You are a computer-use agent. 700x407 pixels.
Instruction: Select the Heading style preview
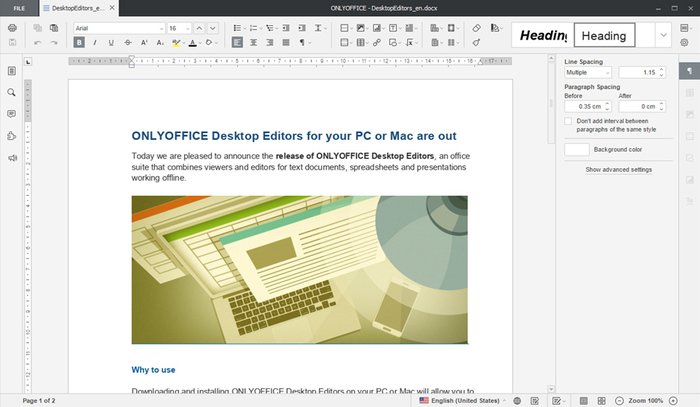pyautogui.click(x=604, y=36)
